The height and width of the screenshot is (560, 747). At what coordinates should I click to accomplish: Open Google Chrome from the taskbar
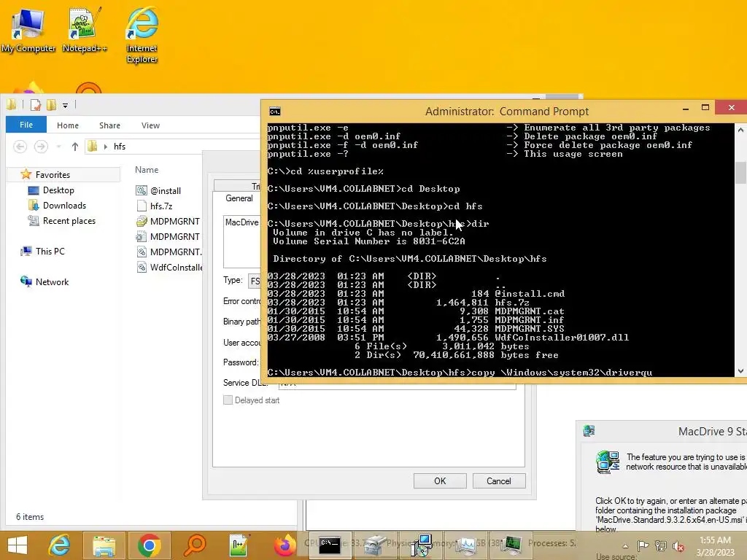pos(149,545)
